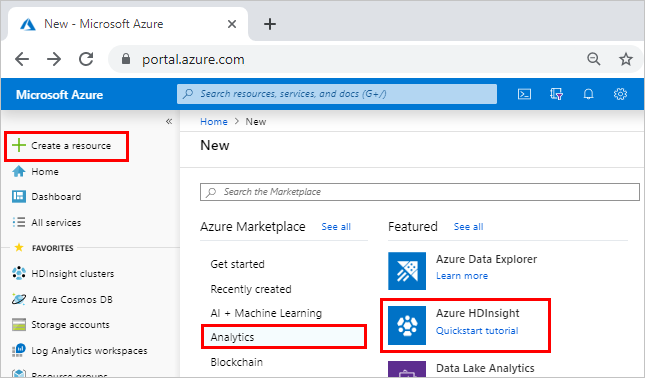The image size is (645, 378).
Task: Click the Log Analytics workspaces icon
Action: (x=19, y=350)
